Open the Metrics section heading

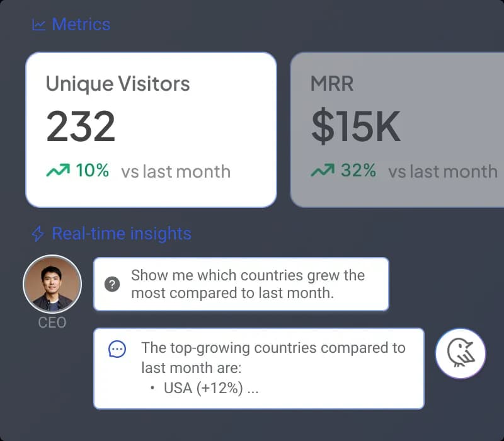pos(81,25)
